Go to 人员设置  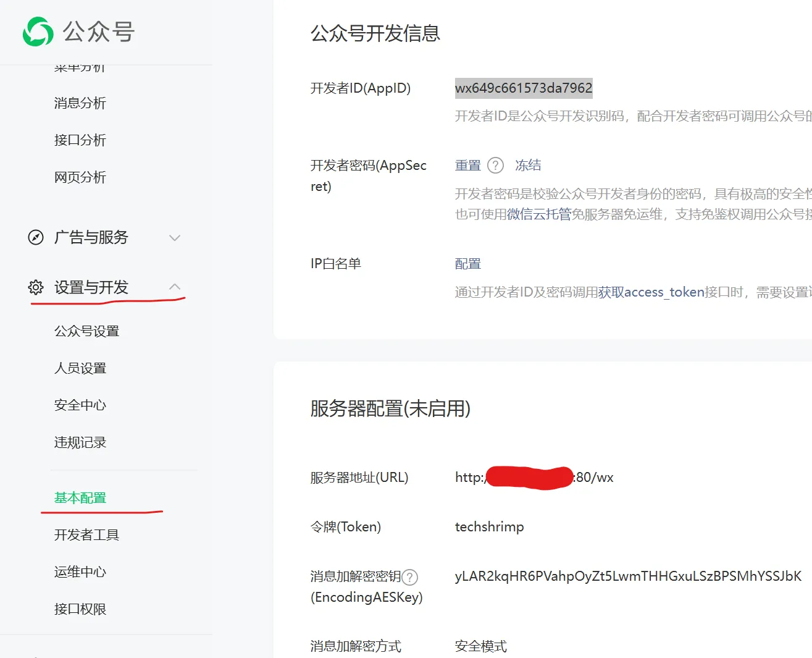tap(80, 368)
